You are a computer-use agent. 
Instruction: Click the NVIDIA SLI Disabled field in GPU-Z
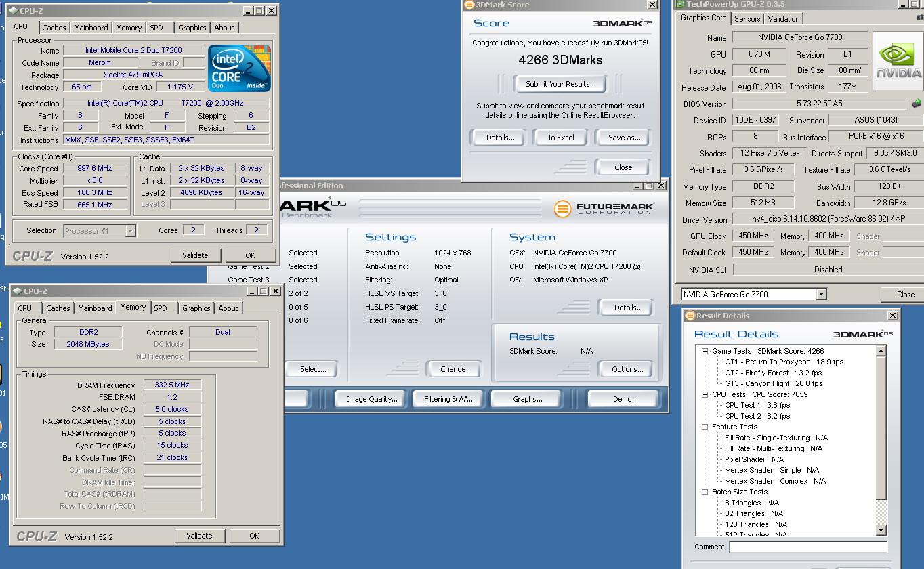tap(828, 269)
